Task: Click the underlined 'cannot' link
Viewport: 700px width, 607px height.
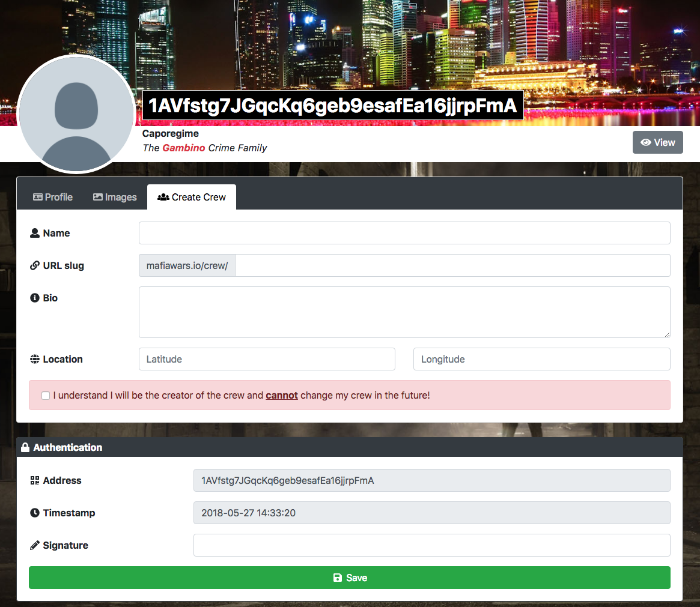Action: [x=282, y=395]
